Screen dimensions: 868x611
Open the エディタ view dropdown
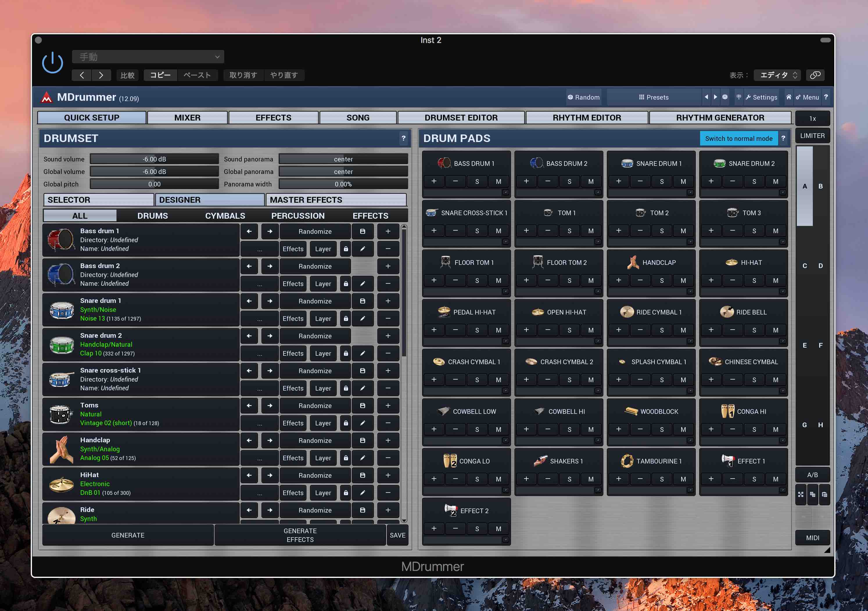pos(777,75)
